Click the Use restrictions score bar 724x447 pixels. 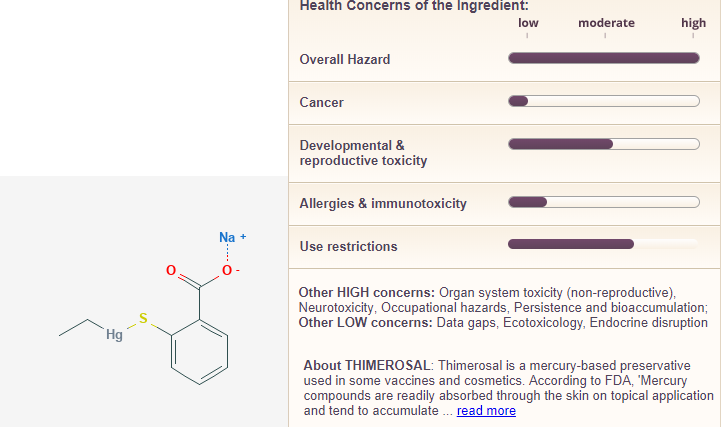(x=603, y=244)
